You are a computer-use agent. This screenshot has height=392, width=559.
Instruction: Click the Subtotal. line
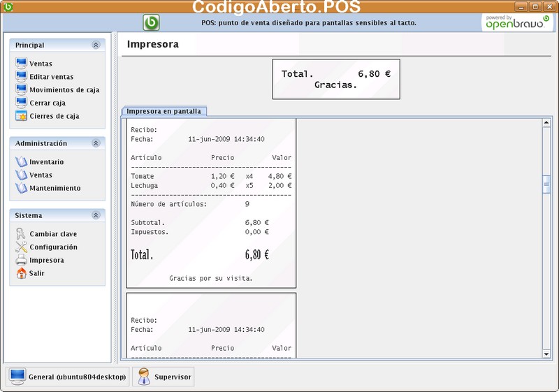pos(200,222)
